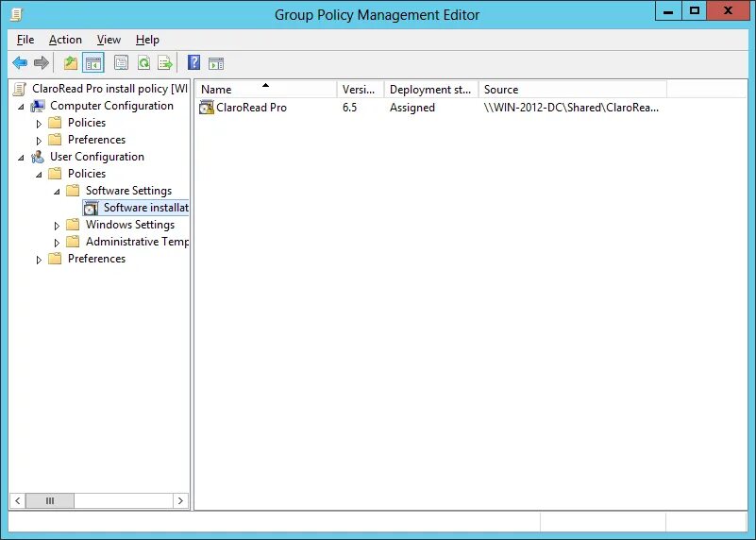The height and width of the screenshot is (540, 756).
Task: Click the Software installation node icon
Action: coord(91,208)
